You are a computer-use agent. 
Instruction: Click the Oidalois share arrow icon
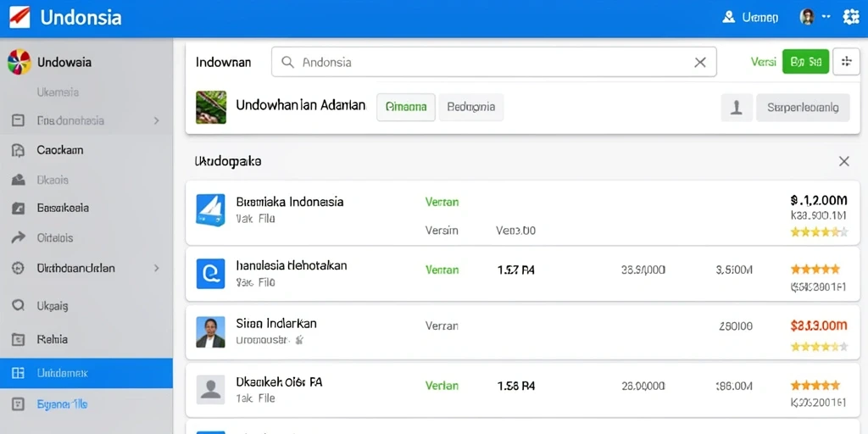(19, 238)
